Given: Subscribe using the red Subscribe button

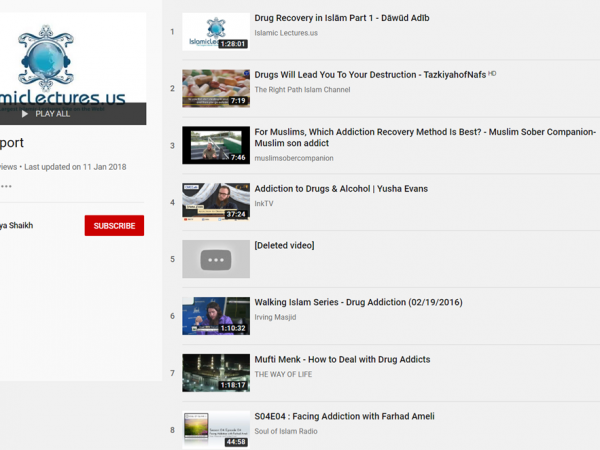Looking at the screenshot, I should coord(114,225).
